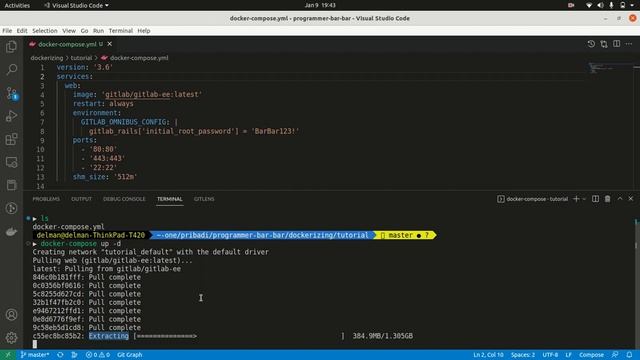Viewport: 640px width, 360px height.
Task: Open the Selection menu
Action: (x=45, y=31)
